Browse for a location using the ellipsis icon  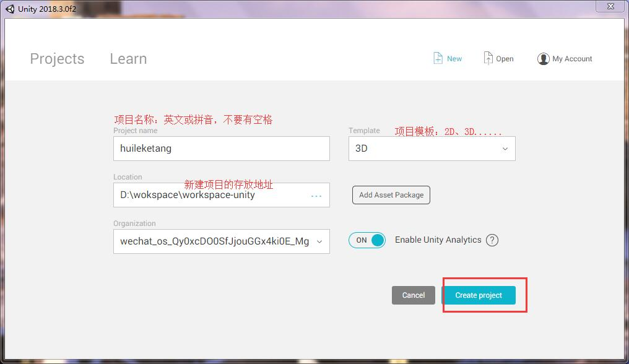(x=316, y=196)
